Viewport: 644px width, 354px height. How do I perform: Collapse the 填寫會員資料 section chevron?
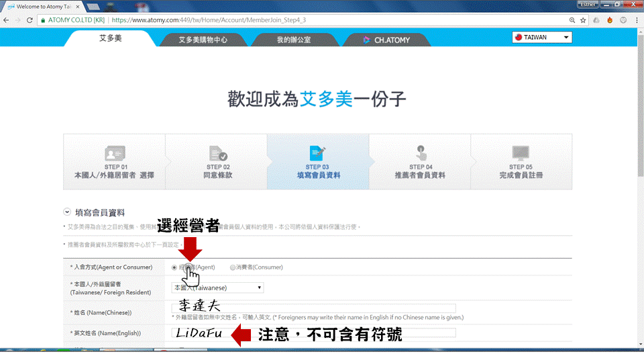click(x=67, y=212)
